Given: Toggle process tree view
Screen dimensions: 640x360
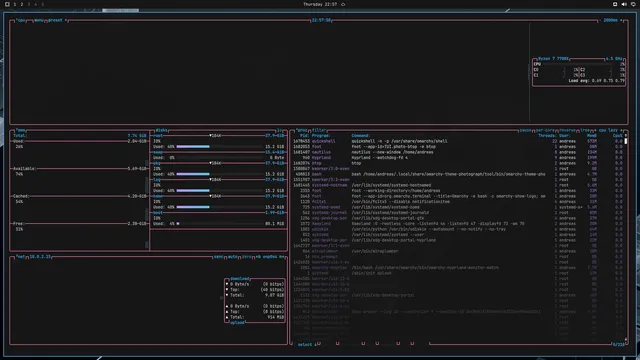Looking at the screenshot, I should coord(585,130).
